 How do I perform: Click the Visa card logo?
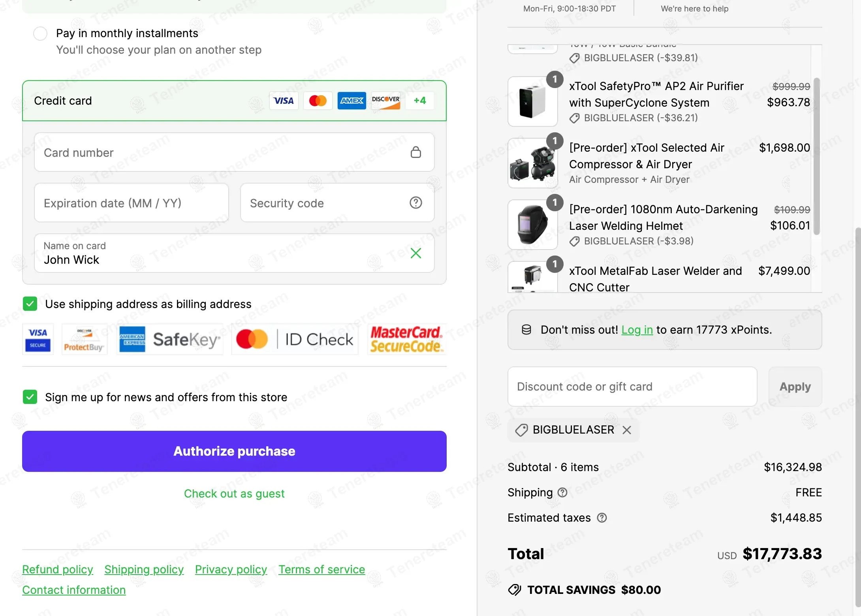(x=284, y=101)
